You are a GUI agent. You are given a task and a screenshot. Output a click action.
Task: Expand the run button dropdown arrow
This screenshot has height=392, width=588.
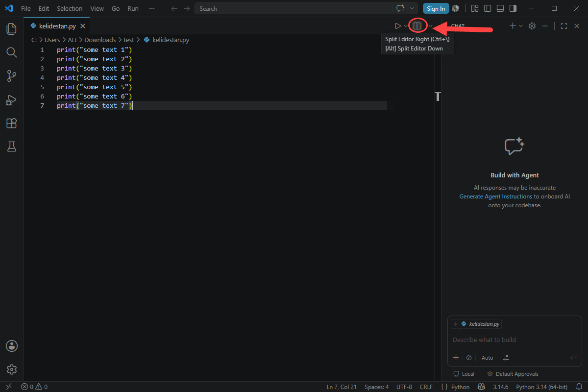406,26
